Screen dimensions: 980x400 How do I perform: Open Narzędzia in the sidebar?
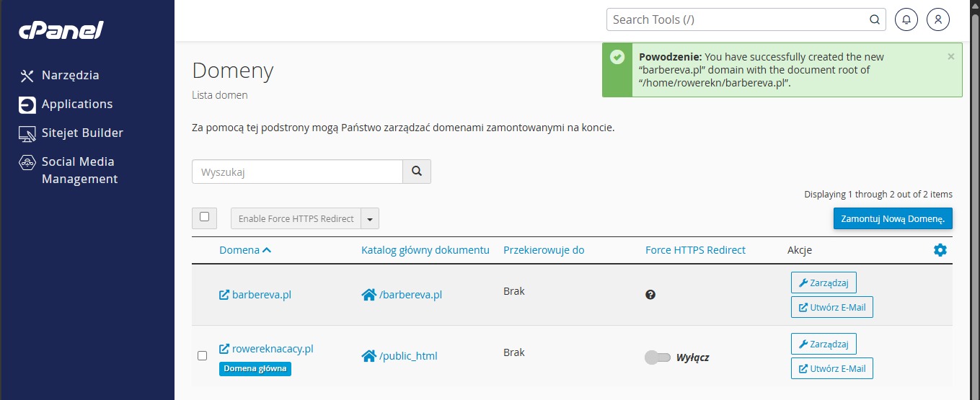coord(70,75)
